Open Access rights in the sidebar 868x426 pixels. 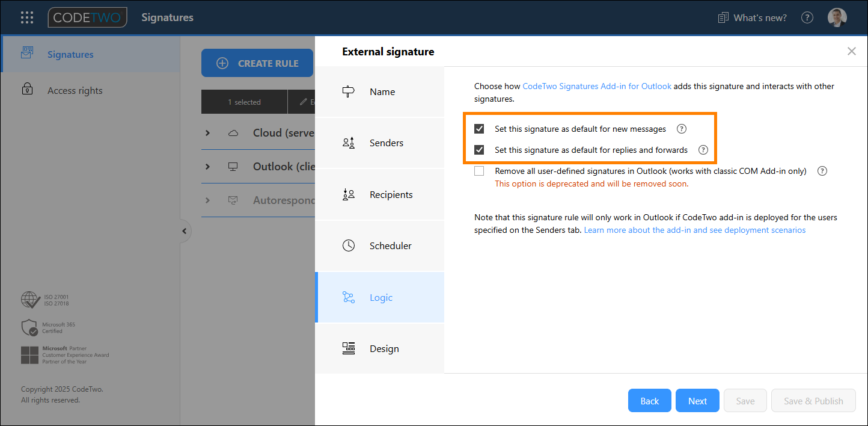pyautogui.click(x=90, y=90)
